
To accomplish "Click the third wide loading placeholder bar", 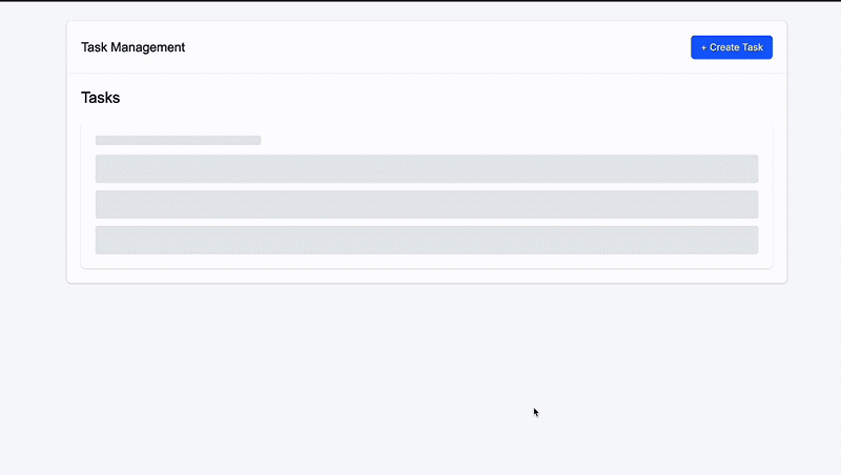I will [x=426, y=240].
